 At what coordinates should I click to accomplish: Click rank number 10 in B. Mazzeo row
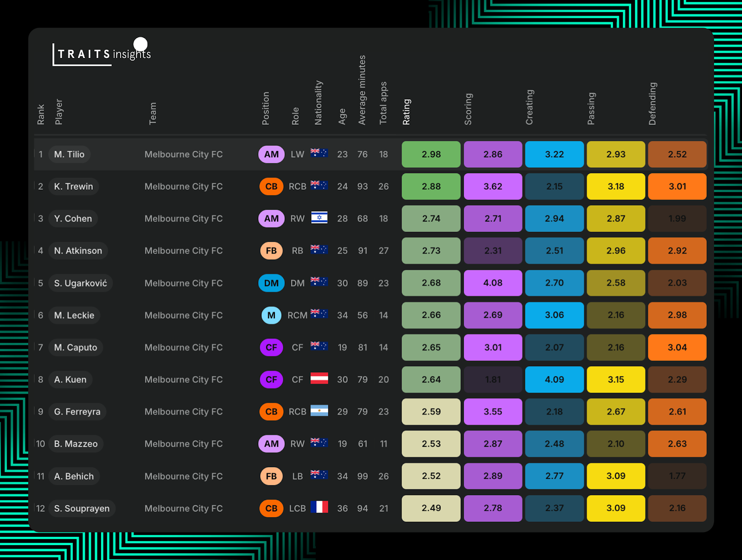tap(40, 444)
